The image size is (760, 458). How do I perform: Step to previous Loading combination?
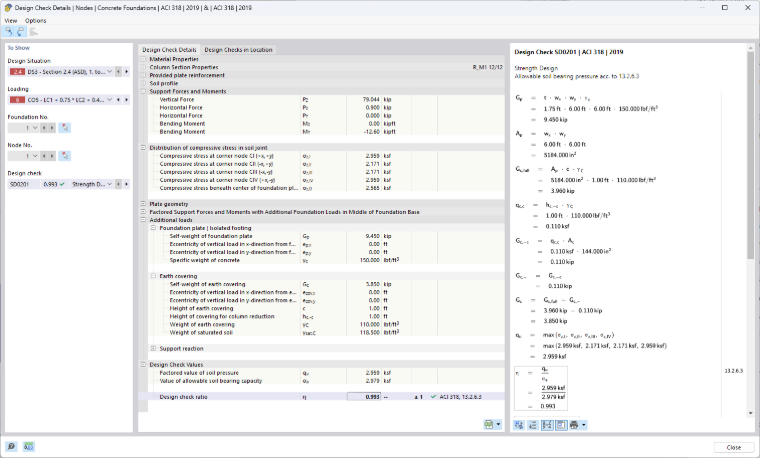tap(118, 100)
